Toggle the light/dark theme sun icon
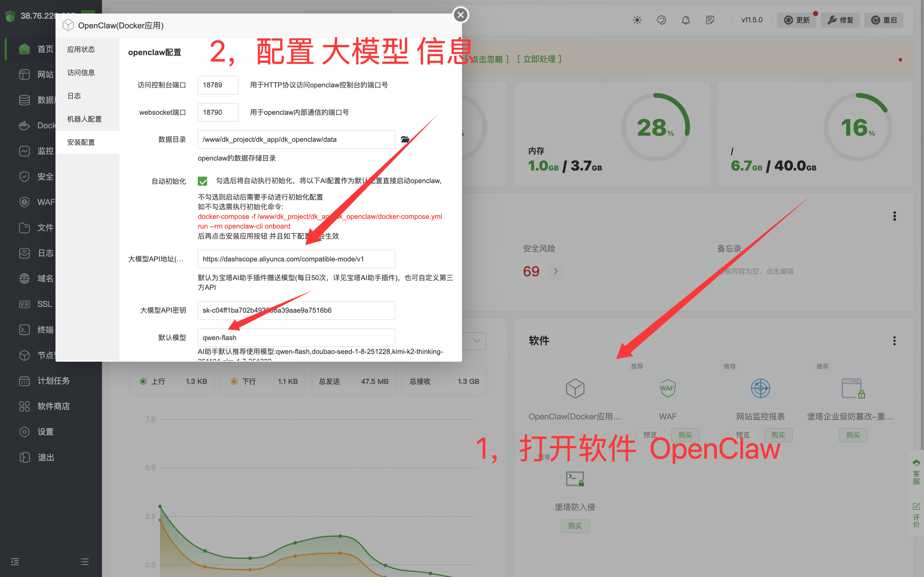 click(637, 20)
